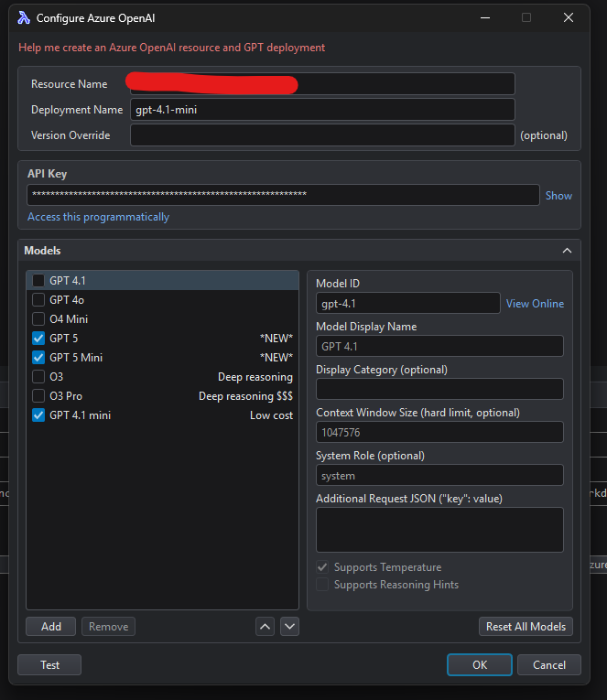Image resolution: width=607 pixels, height=700 pixels.
Task: Click the Cancel button
Action: [549, 664]
